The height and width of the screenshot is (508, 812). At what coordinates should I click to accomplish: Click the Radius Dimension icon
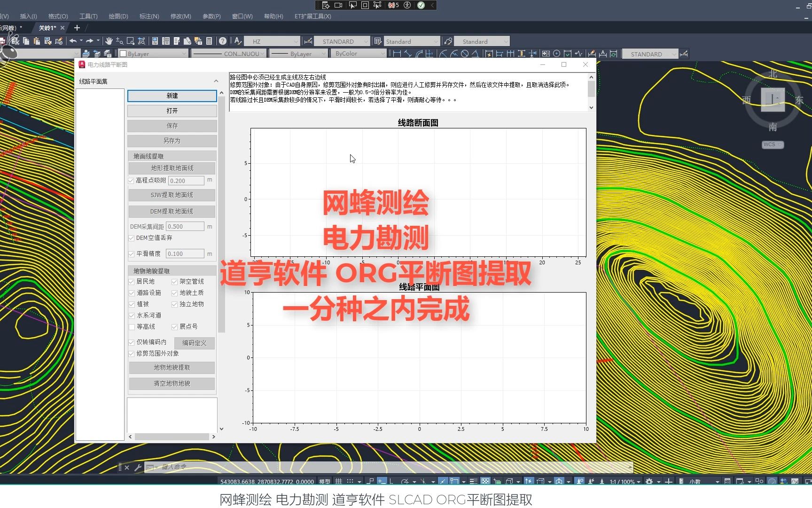(x=443, y=54)
